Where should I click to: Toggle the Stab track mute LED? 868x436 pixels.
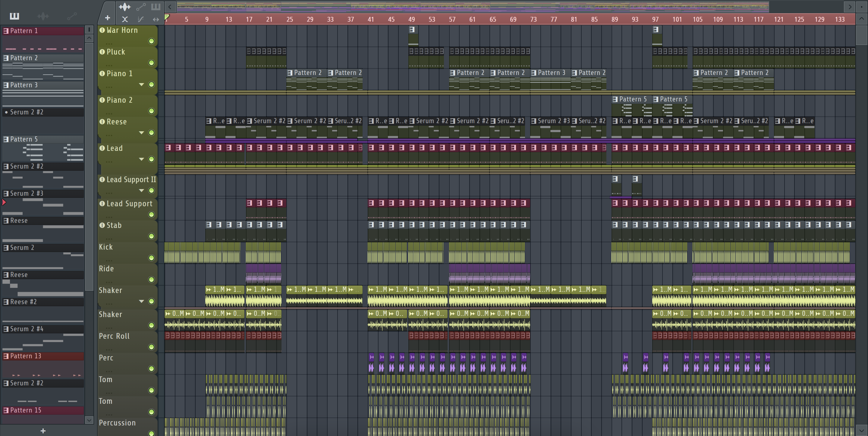tap(152, 236)
